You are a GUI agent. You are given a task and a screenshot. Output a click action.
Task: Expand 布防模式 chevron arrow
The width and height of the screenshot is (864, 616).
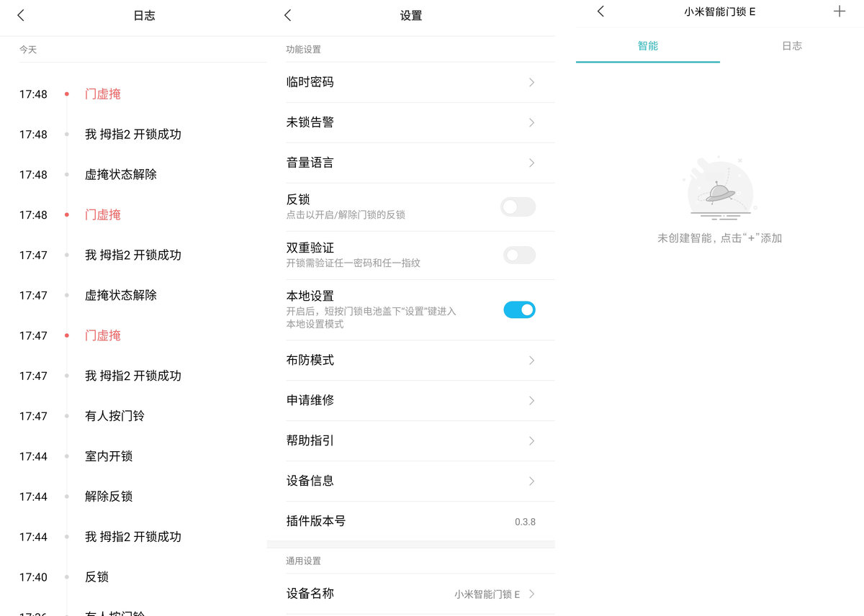[x=531, y=360]
